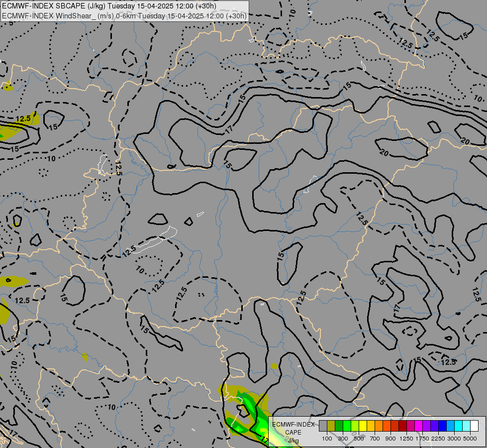Click the olive swatch in CAPE legend

tap(331, 426)
